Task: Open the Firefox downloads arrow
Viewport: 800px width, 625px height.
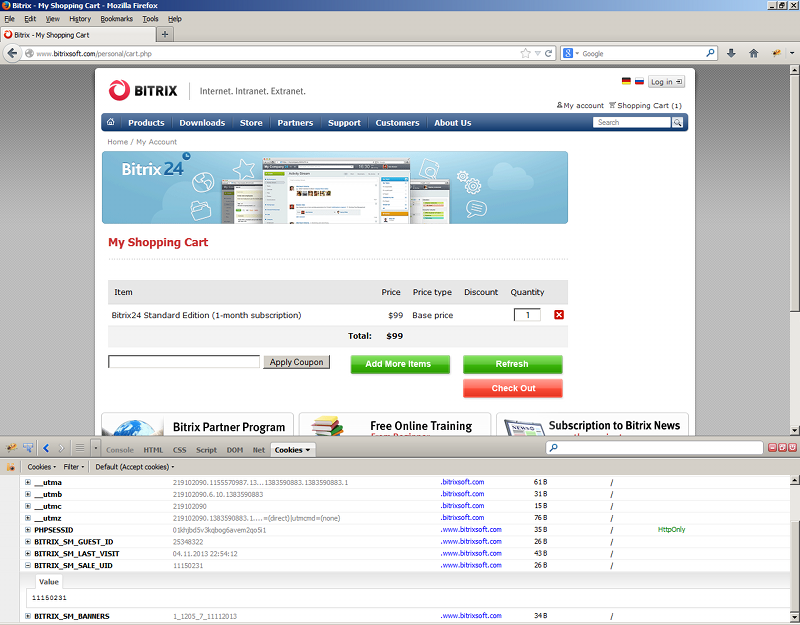Action: coord(731,53)
